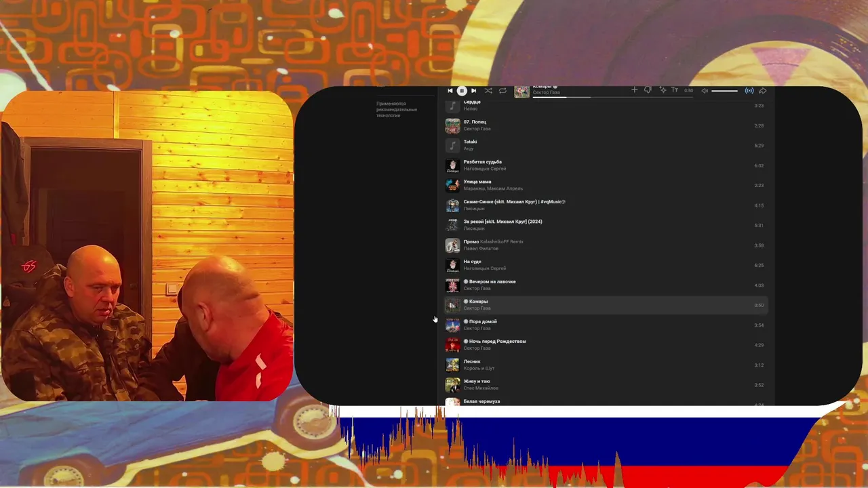Open artist Маракеш, Максим Апрель

point(493,188)
